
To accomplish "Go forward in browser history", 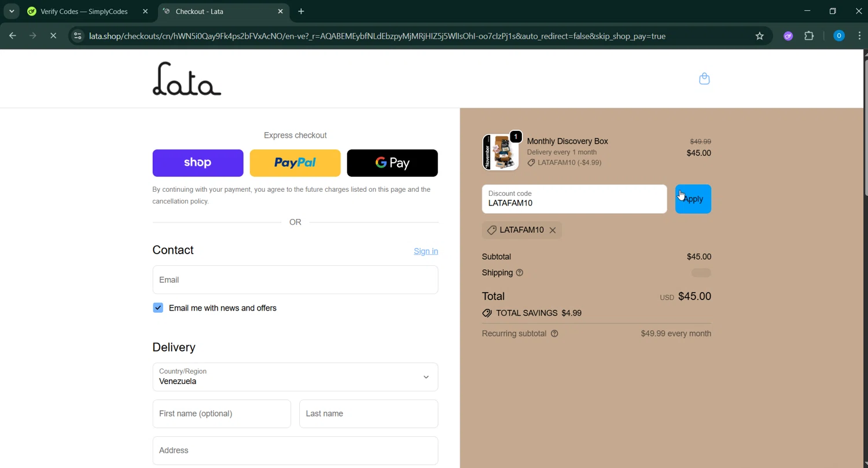I will click(33, 36).
